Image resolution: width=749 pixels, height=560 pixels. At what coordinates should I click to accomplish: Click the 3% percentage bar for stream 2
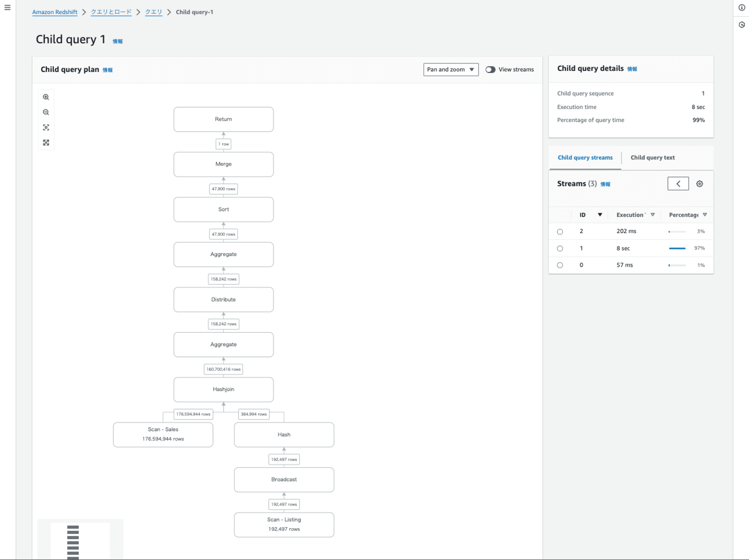tap(677, 232)
